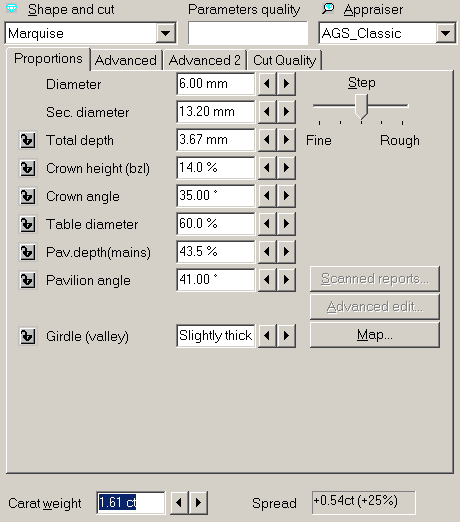Increase Carat weight with the right arrow
This screenshot has height=522, width=460.
(x=198, y=502)
